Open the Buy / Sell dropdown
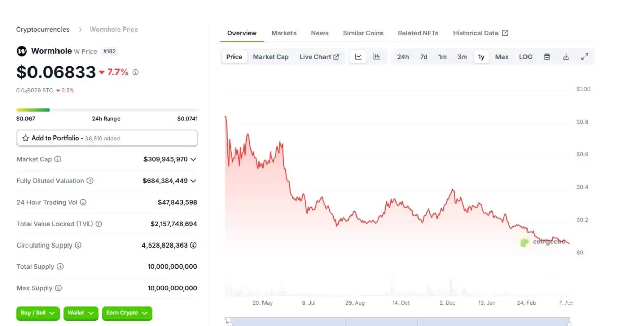The image size is (644, 326). (x=38, y=313)
